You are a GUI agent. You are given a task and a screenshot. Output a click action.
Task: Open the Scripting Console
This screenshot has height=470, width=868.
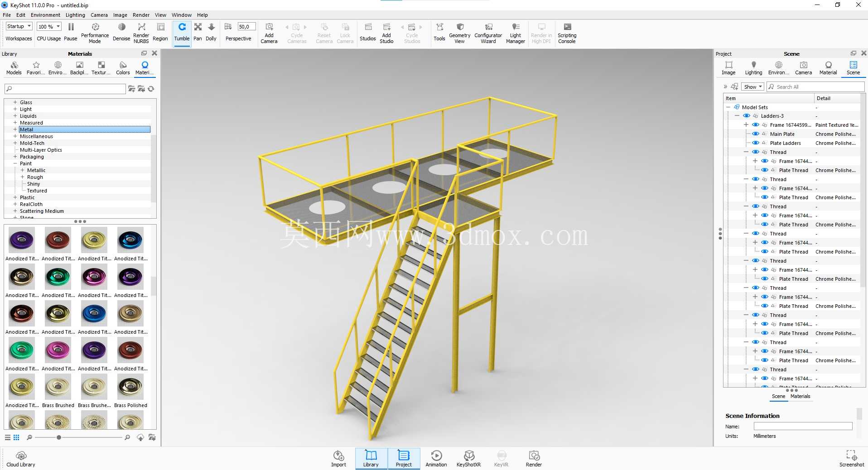pyautogui.click(x=567, y=32)
